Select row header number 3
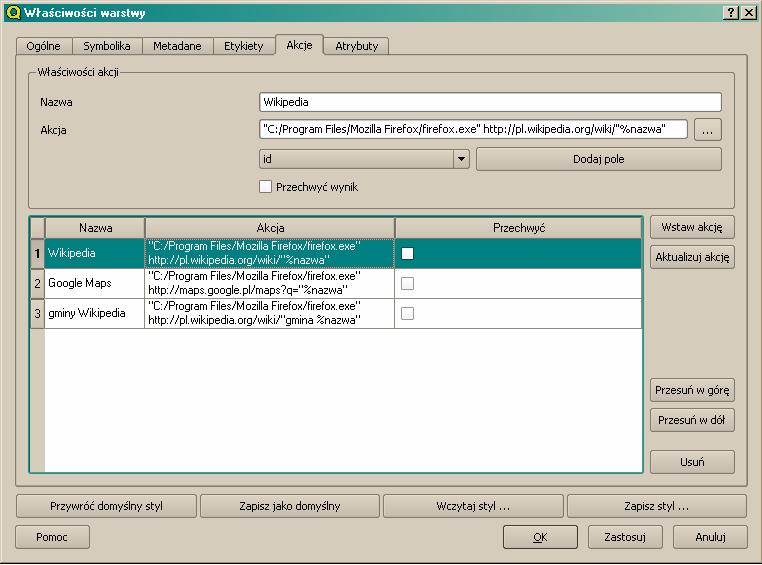762x565 pixels. (37, 313)
